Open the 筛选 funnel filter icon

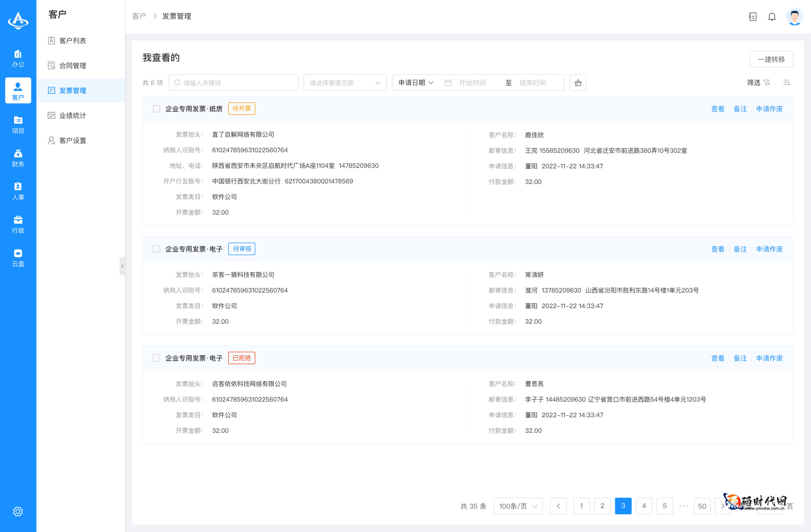tap(767, 82)
